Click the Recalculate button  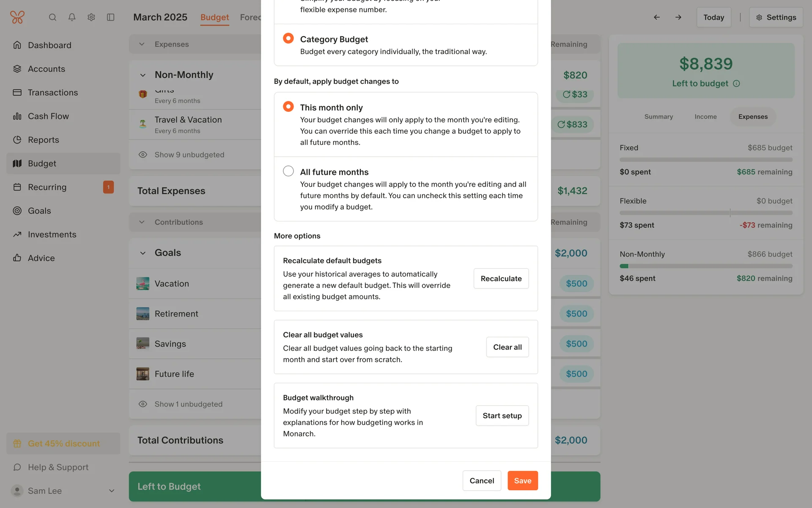(501, 279)
